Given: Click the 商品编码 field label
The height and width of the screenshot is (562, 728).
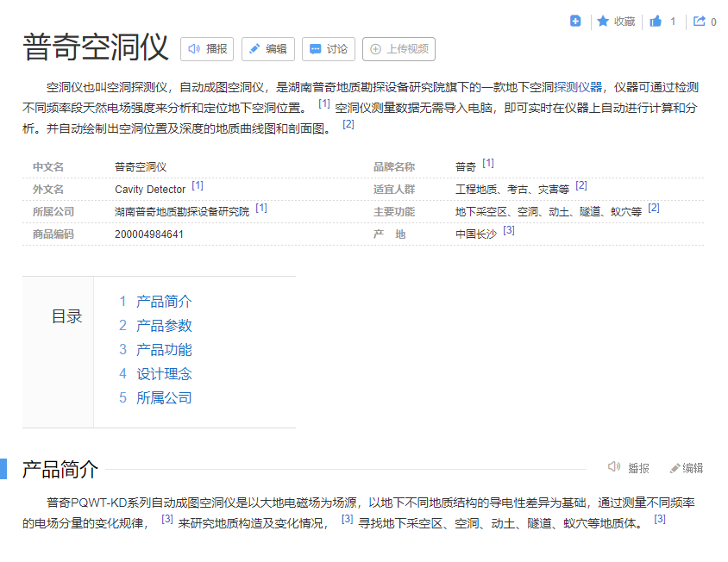Looking at the screenshot, I should click(53, 234).
